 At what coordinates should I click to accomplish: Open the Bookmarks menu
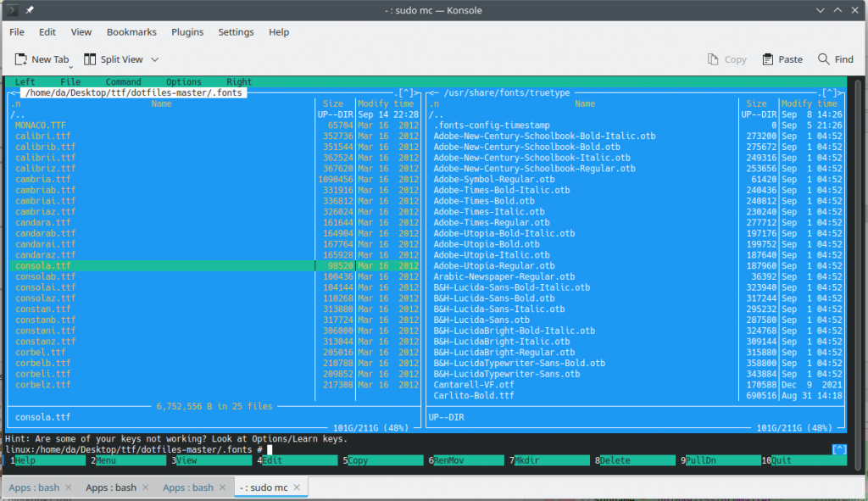click(x=131, y=31)
